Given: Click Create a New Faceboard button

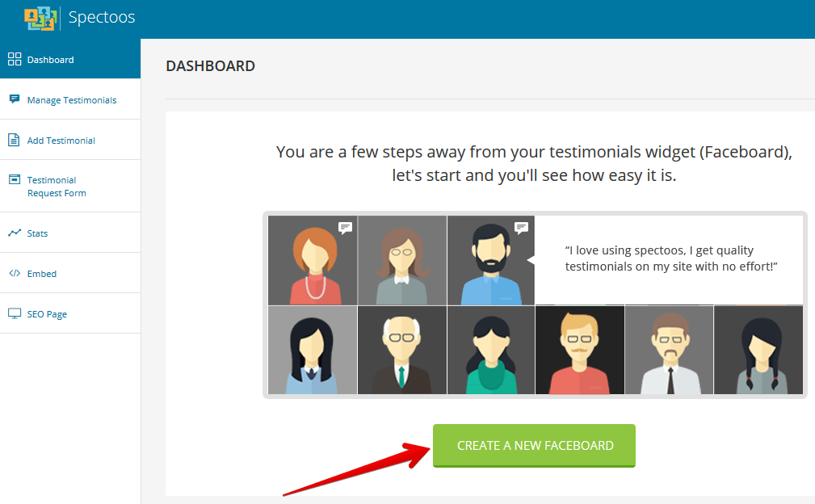Looking at the screenshot, I should [535, 446].
